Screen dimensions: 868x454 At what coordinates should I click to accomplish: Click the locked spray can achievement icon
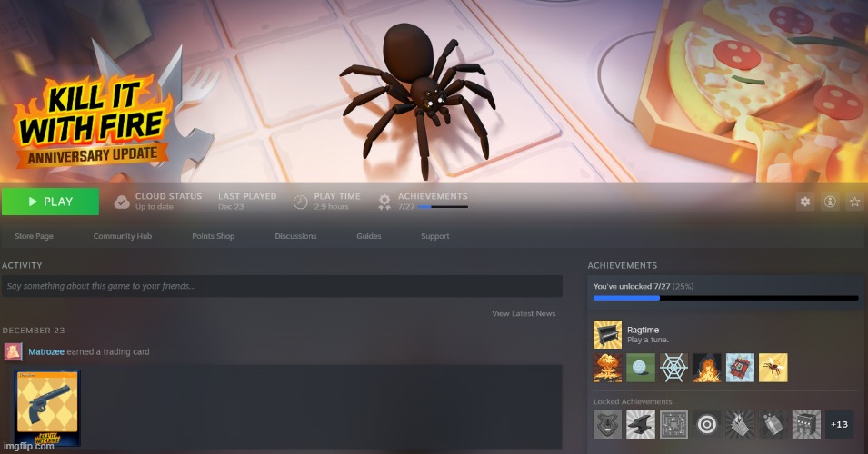(x=773, y=425)
